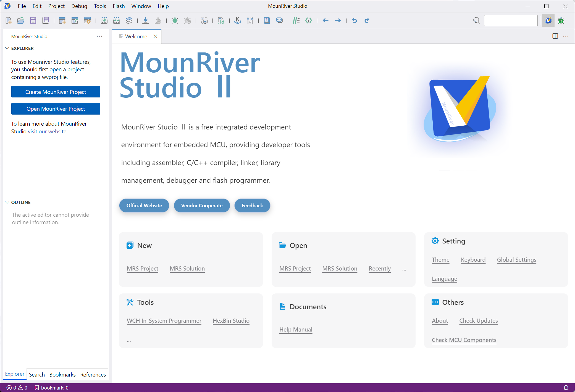Click the chat feedback bubble toolbar icon
The width and height of the screenshot is (575, 392).
tap(279, 20)
